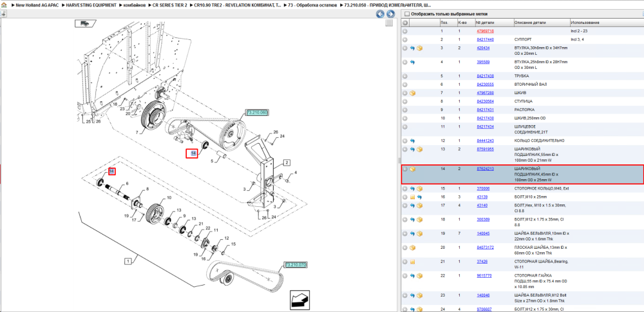
Task: Click gray square button at diagram corner
Action: (x=388, y=23)
